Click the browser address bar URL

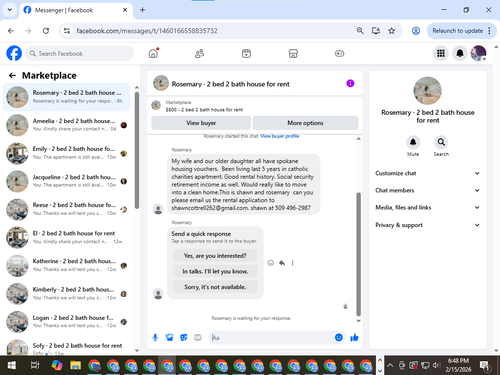click(147, 31)
